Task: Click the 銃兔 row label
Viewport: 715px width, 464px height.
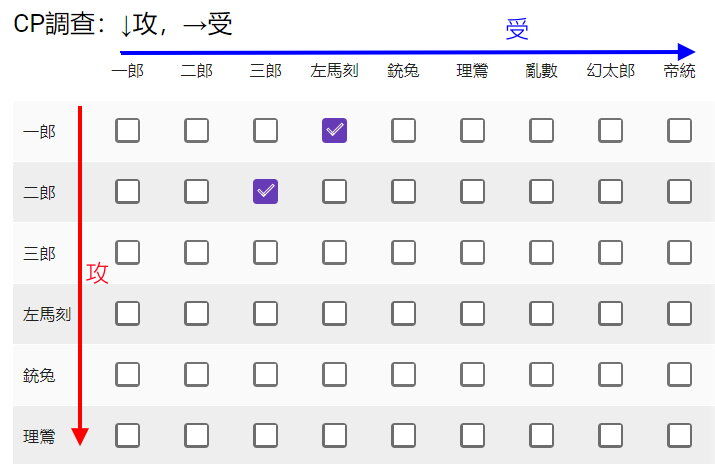Action: [x=39, y=376]
